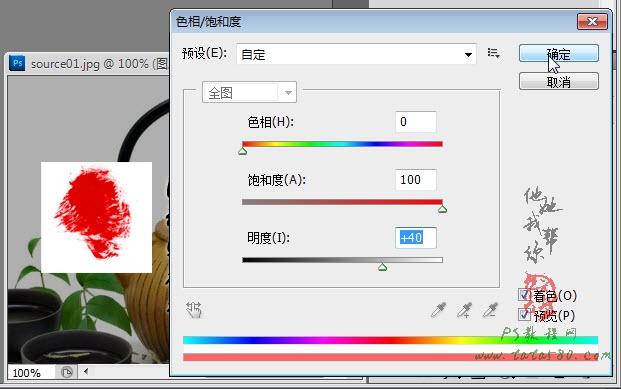Click the 饱和度 saturation value field

pyautogui.click(x=416, y=180)
